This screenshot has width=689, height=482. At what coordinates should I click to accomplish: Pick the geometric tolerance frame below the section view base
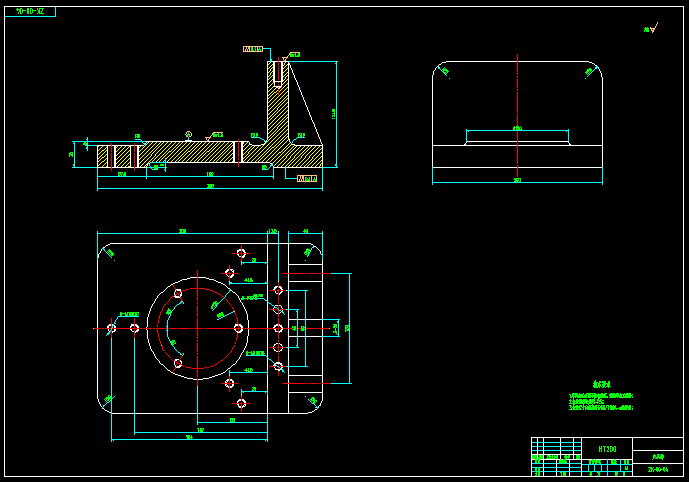[x=307, y=178]
